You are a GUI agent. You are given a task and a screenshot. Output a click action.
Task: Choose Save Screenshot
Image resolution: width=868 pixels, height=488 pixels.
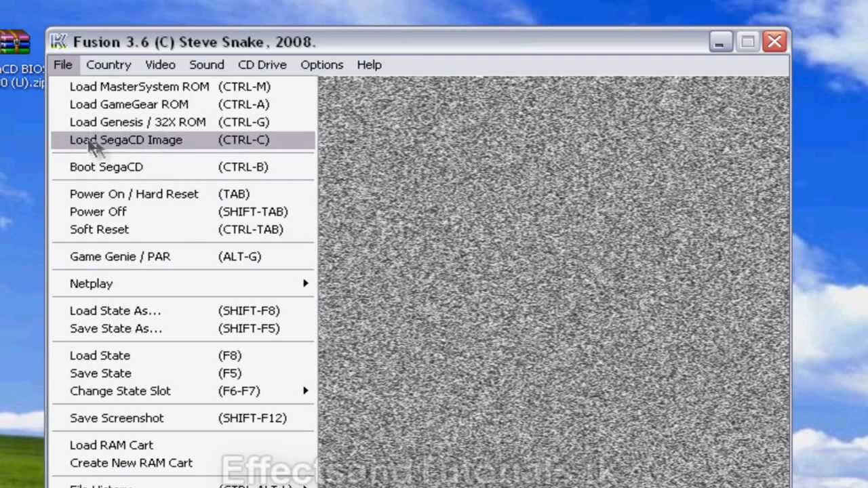[x=183, y=418]
